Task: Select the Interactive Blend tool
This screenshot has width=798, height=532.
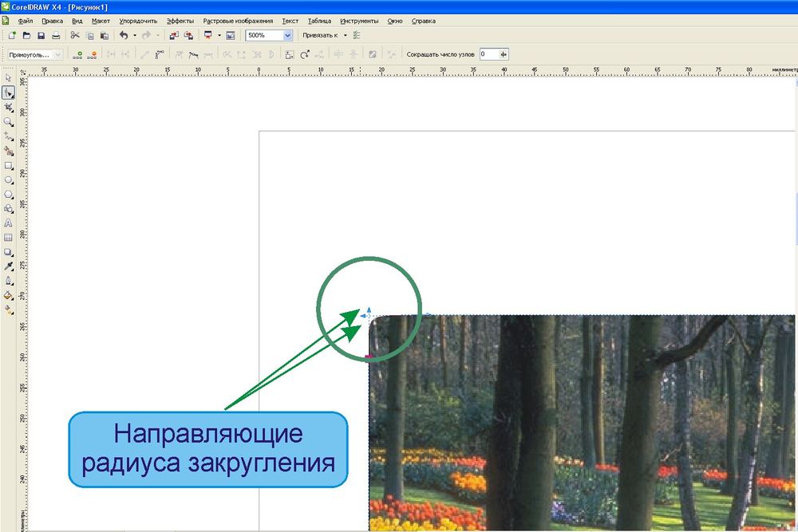Action: pyautogui.click(x=8, y=252)
